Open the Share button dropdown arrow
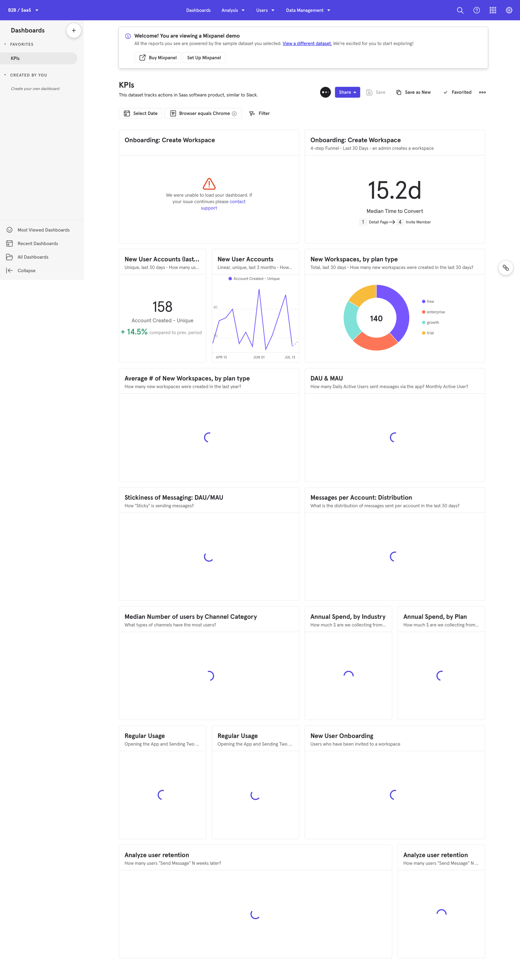 click(354, 92)
